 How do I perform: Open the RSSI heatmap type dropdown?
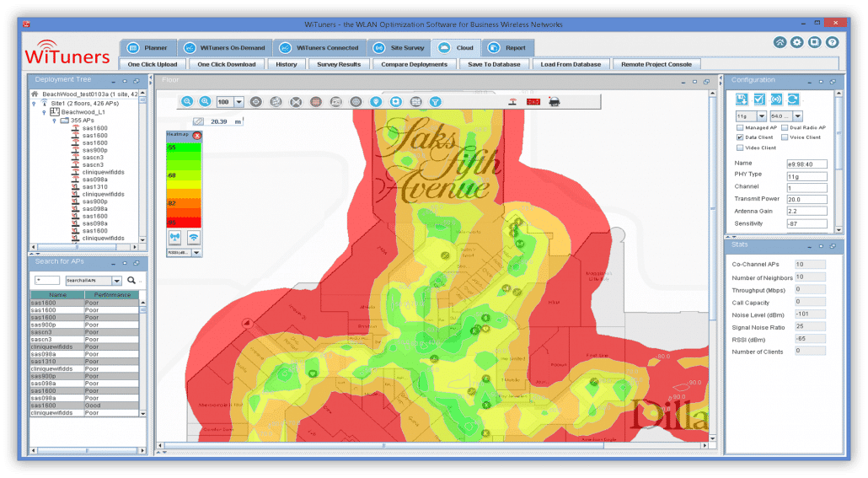196,253
